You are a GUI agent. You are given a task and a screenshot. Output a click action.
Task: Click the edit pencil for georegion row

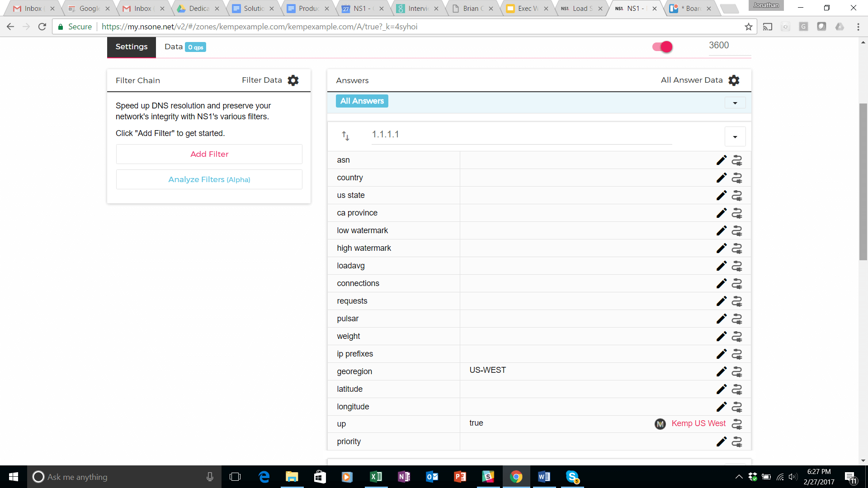(721, 372)
